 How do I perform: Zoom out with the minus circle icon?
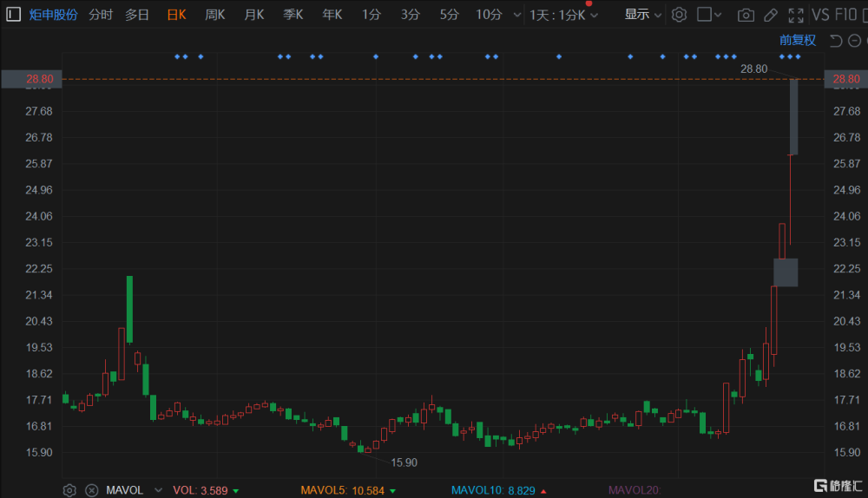pos(855,41)
